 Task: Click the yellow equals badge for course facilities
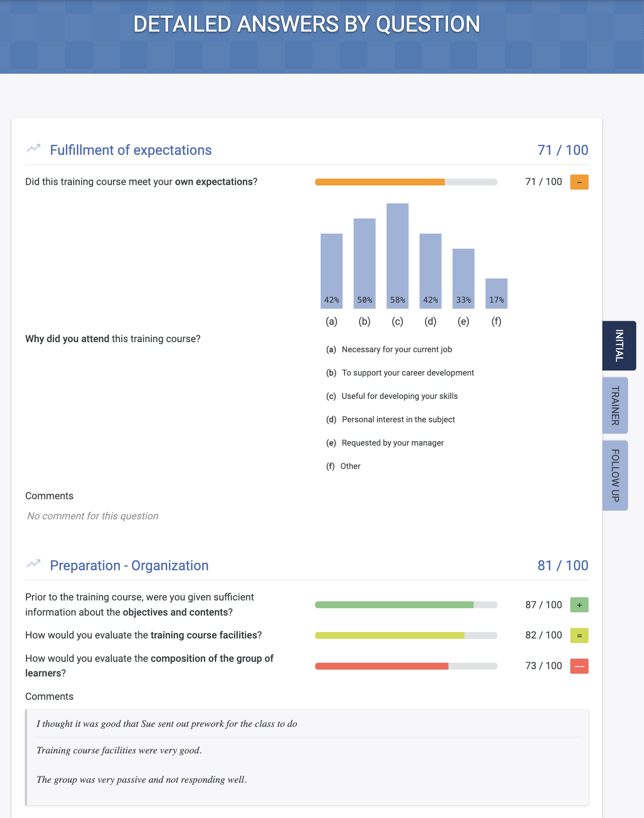[579, 636]
